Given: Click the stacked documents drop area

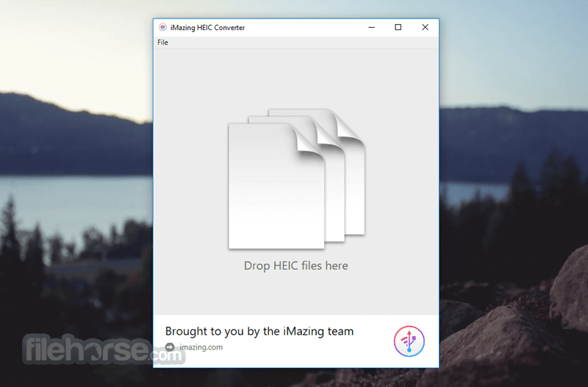Looking at the screenshot, I should tap(296, 179).
